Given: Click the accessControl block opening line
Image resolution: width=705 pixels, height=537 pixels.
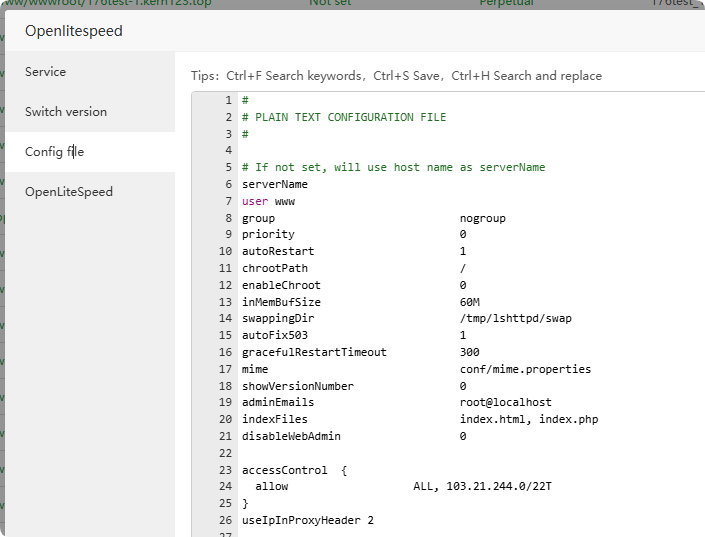Looking at the screenshot, I should click(294, 470).
